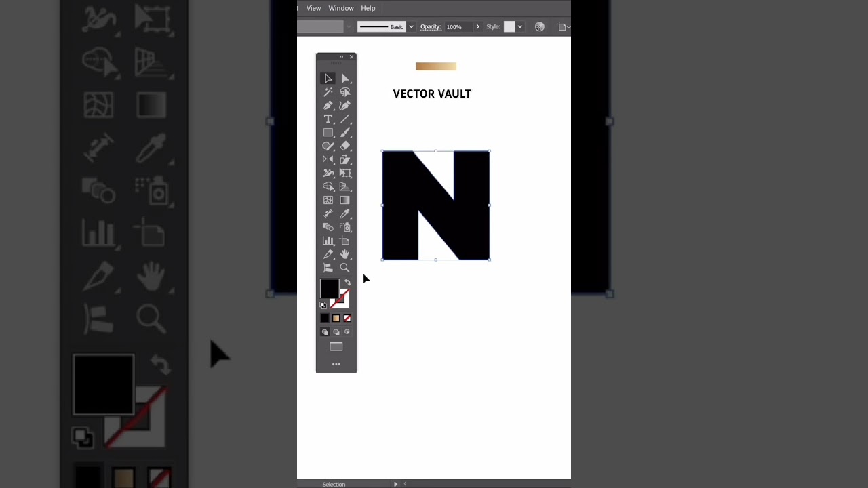The width and height of the screenshot is (868, 488).
Task: Select the Blend tool
Action: click(x=328, y=228)
